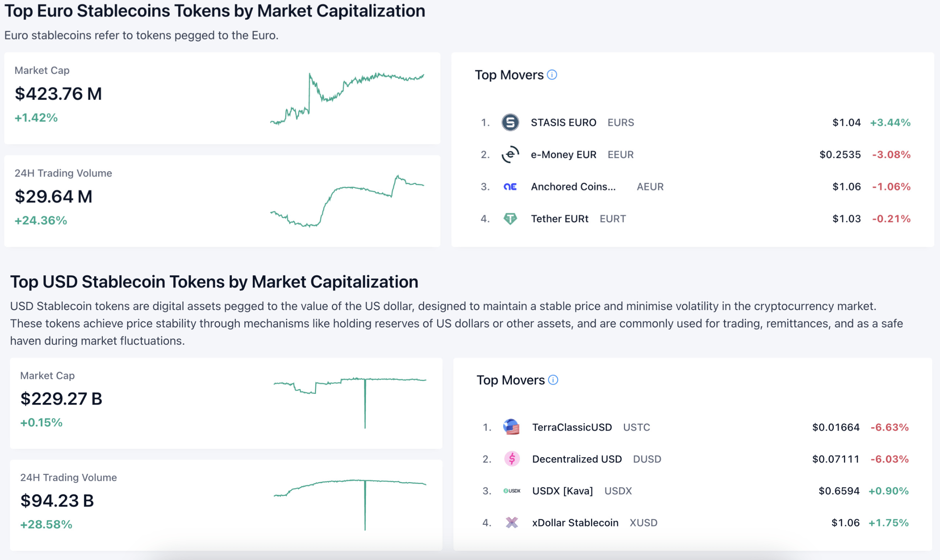Click the xDollar Stablecoin +1.75% change
940x560 pixels.
tap(888, 522)
